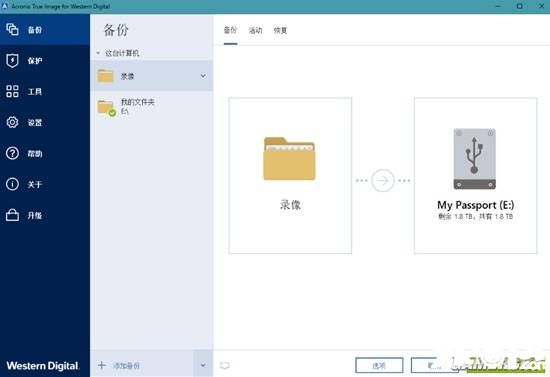Maximize the Acronis True Image window
Screen dimensions: 550x377
(x=519, y=6)
